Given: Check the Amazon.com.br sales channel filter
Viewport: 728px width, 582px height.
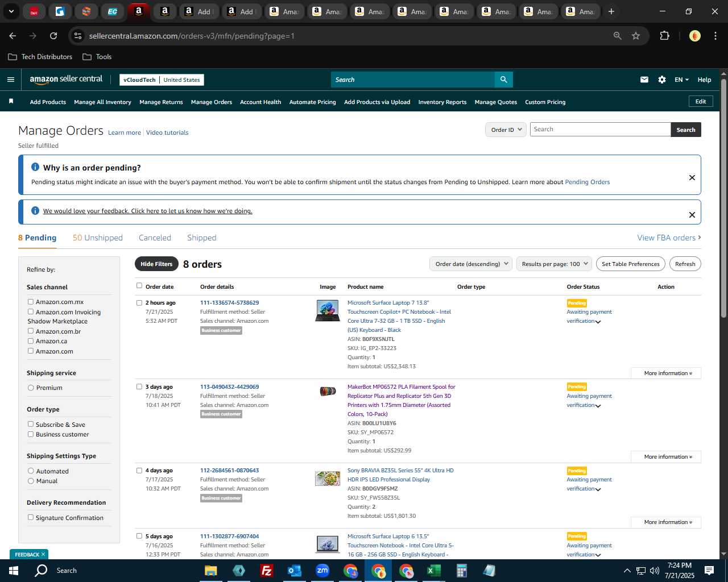Looking at the screenshot, I should click(31, 331).
